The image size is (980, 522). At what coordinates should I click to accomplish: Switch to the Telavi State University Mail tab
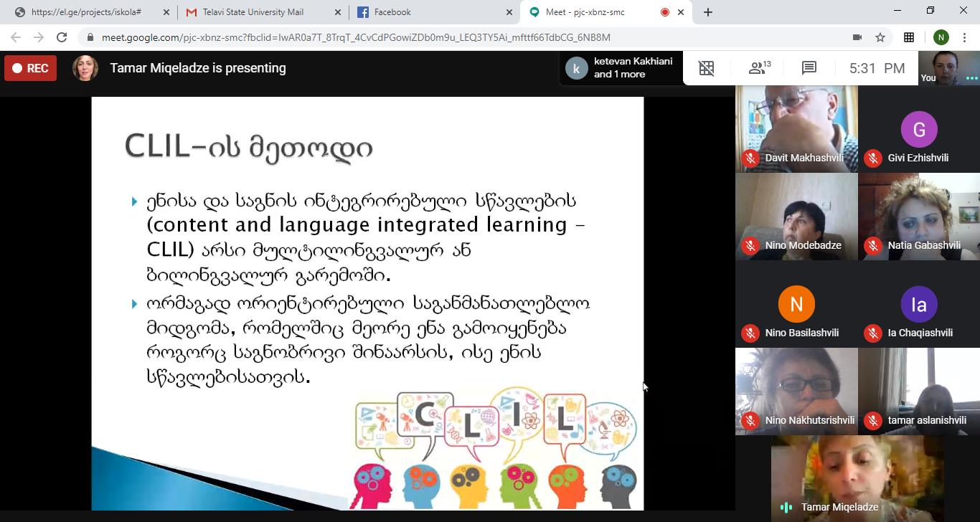[x=253, y=12]
